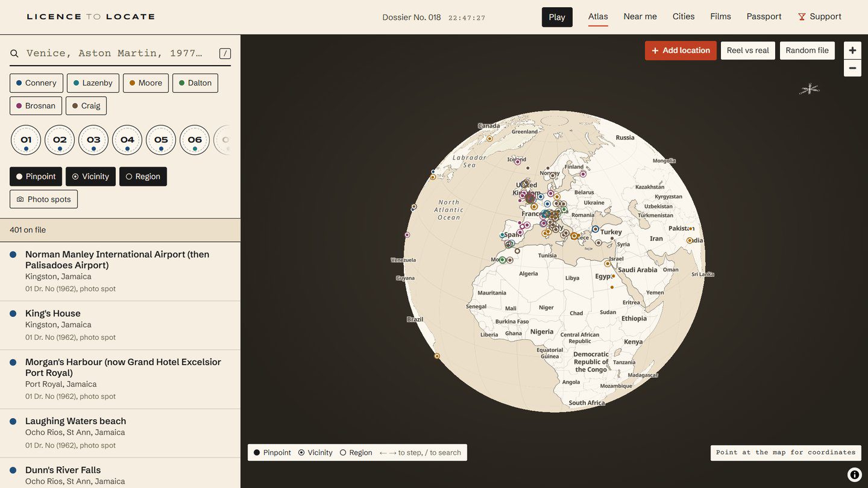This screenshot has width=868, height=488.
Task: Open the King's House entry
Action: (x=120, y=325)
